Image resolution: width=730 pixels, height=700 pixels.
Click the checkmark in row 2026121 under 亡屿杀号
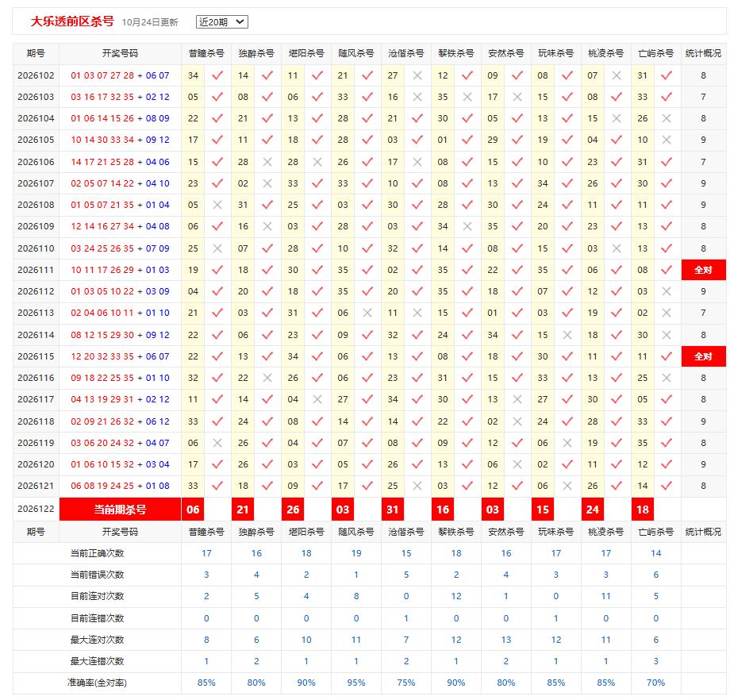coord(667,486)
